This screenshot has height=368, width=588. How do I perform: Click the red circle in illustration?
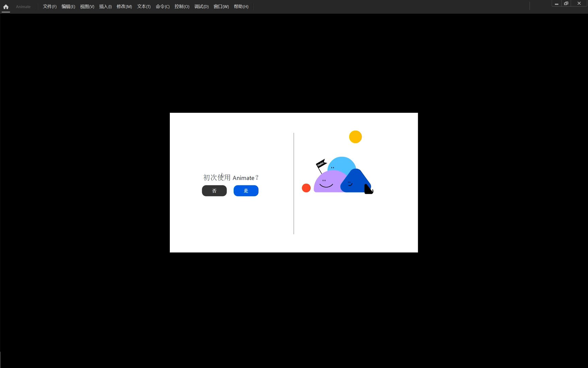[306, 188]
